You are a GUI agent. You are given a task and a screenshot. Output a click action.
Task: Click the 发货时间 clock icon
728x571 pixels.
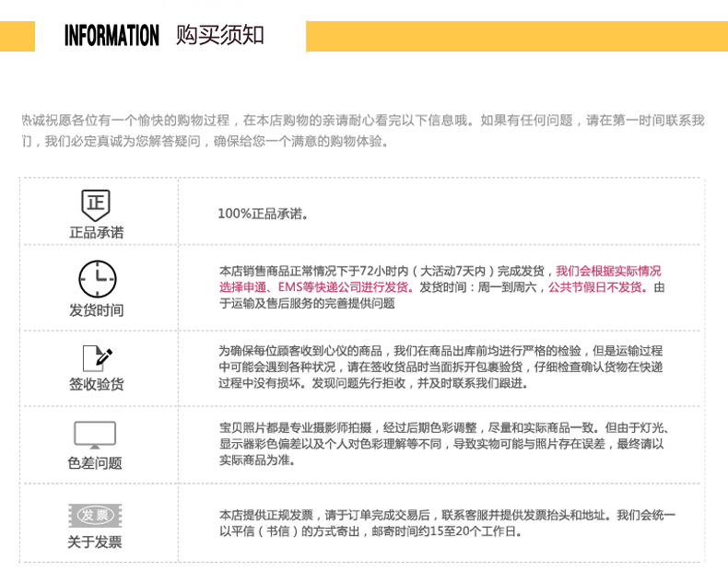98,279
